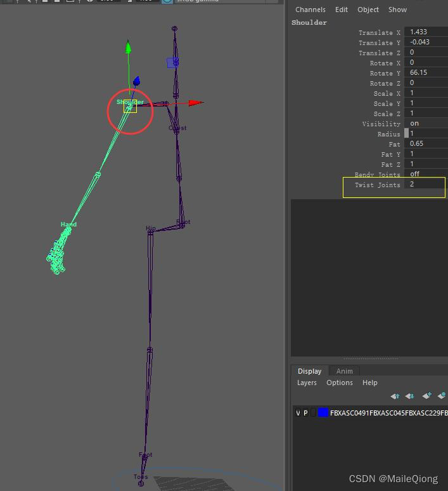Toggle the Visibility value 'on'
448x491 pixels.
pos(426,123)
